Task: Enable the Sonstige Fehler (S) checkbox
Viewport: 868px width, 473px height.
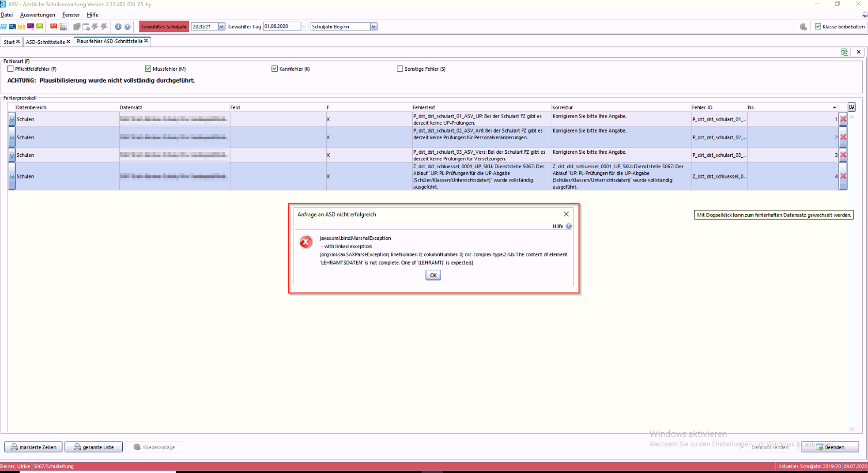Action: click(x=400, y=69)
